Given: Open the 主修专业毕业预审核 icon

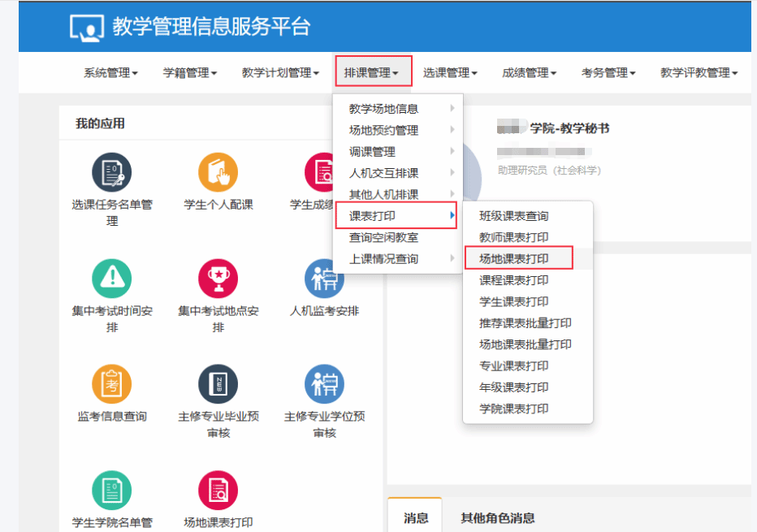Looking at the screenshot, I should (x=218, y=384).
